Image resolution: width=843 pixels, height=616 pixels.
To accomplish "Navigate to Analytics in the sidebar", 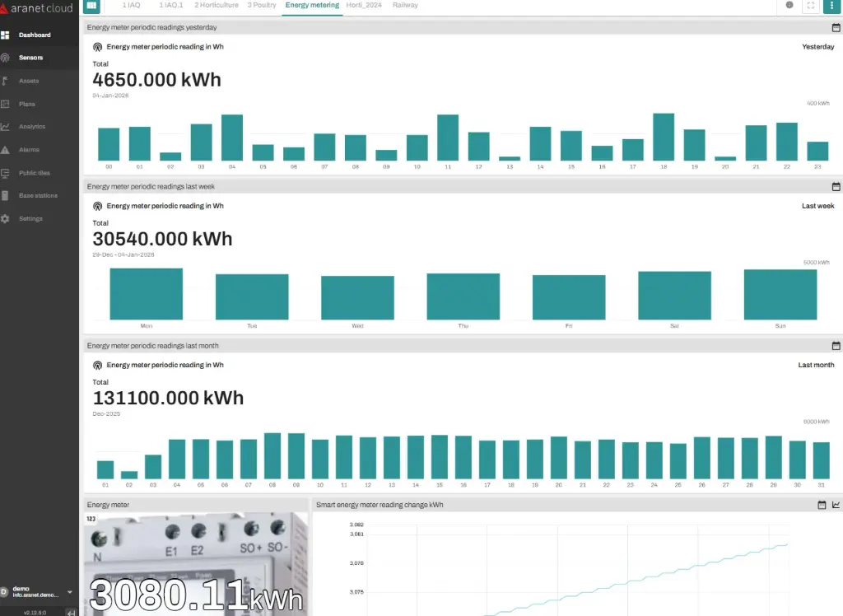I will 35,126.
